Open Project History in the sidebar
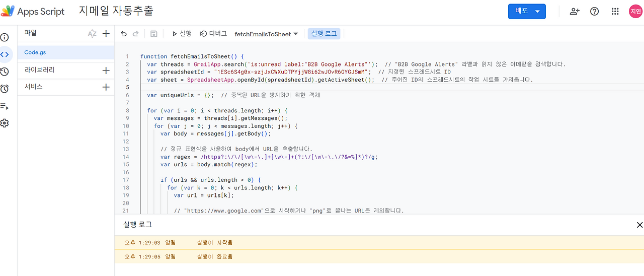 5,72
